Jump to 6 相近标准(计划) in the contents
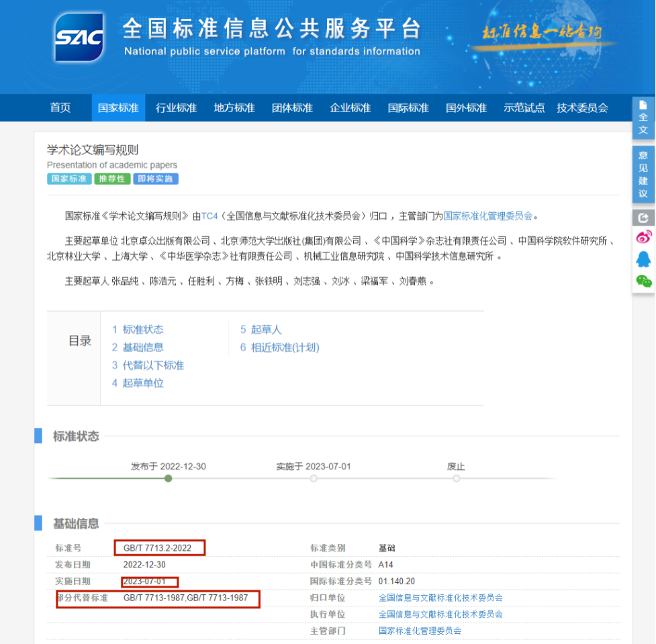656x644 pixels. tap(279, 348)
